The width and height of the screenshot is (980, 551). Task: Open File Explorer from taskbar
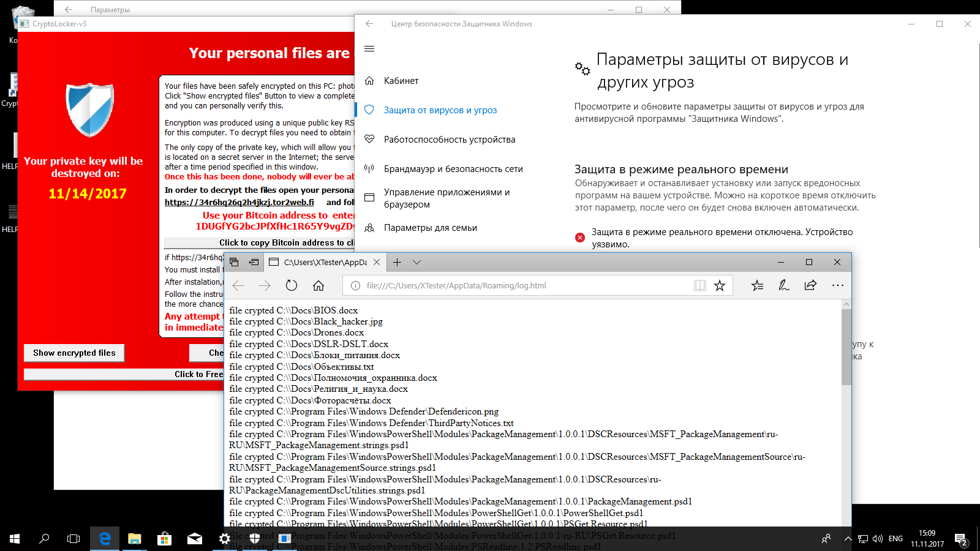134,539
